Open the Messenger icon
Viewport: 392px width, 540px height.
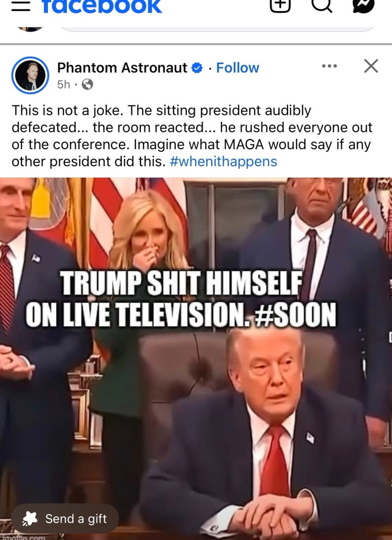coord(364,5)
